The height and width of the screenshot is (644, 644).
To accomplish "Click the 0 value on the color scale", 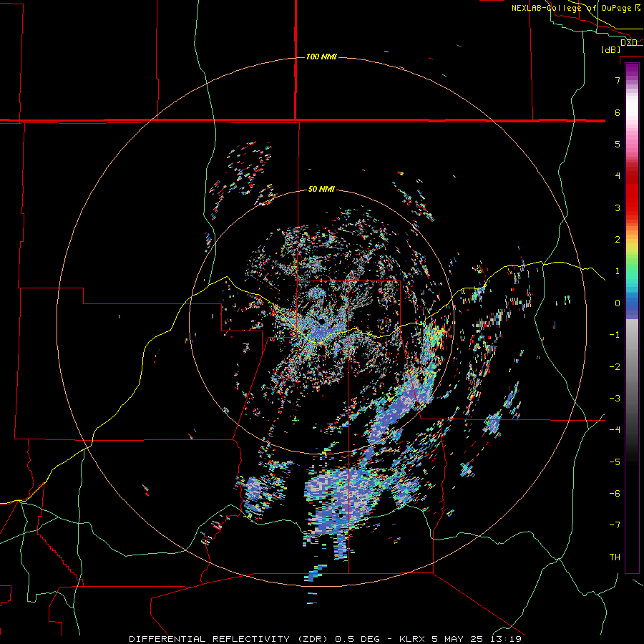I will tap(618, 303).
